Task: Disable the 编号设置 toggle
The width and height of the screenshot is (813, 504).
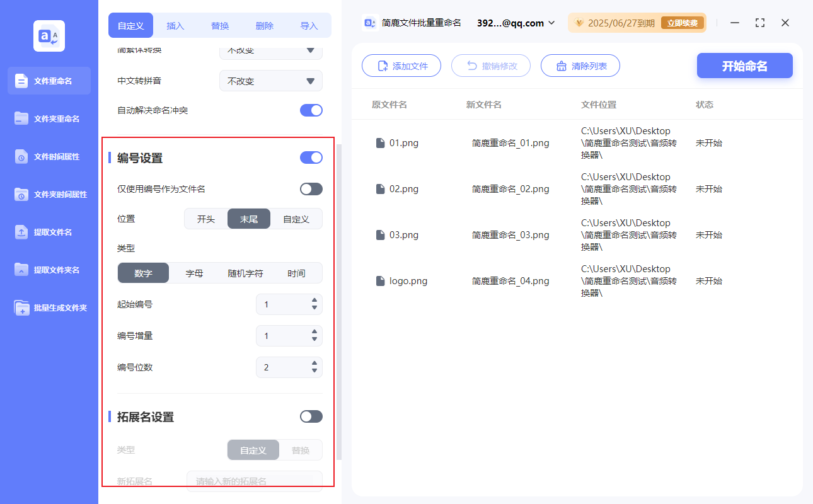Action: tap(311, 157)
